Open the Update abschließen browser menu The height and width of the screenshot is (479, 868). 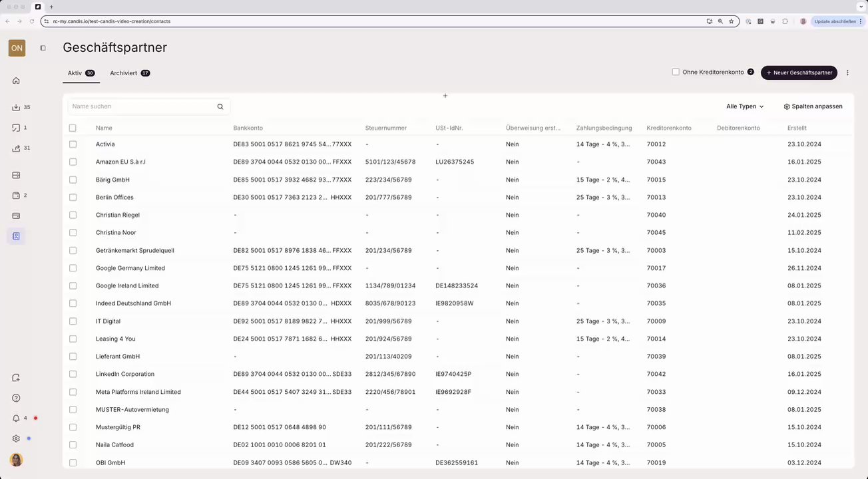837,21
